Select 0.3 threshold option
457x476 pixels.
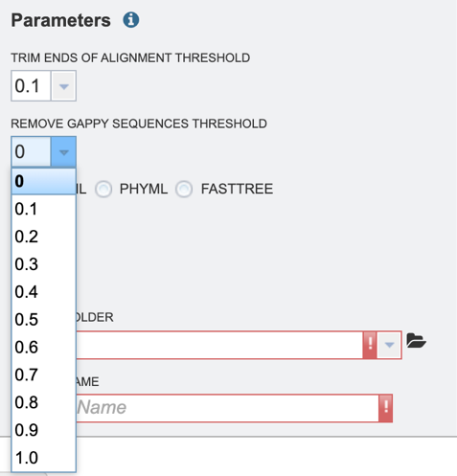pyautogui.click(x=44, y=264)
